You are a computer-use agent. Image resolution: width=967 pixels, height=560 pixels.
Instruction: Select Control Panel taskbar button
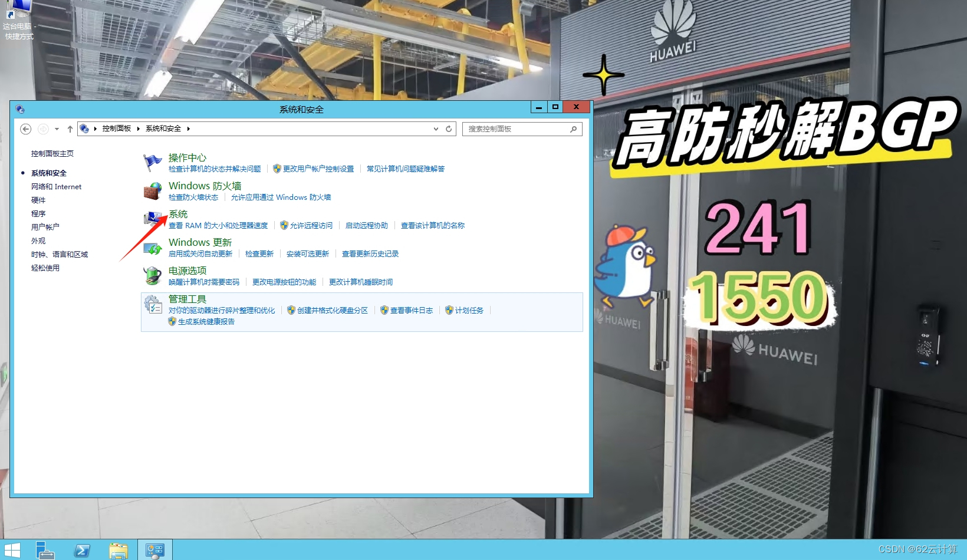point(155,550)
